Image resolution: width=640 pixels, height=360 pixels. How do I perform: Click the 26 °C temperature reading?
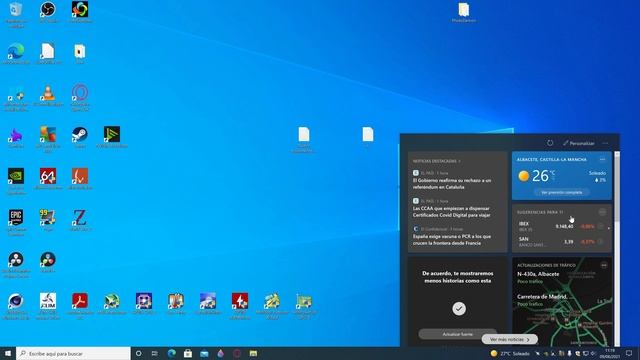543,176
